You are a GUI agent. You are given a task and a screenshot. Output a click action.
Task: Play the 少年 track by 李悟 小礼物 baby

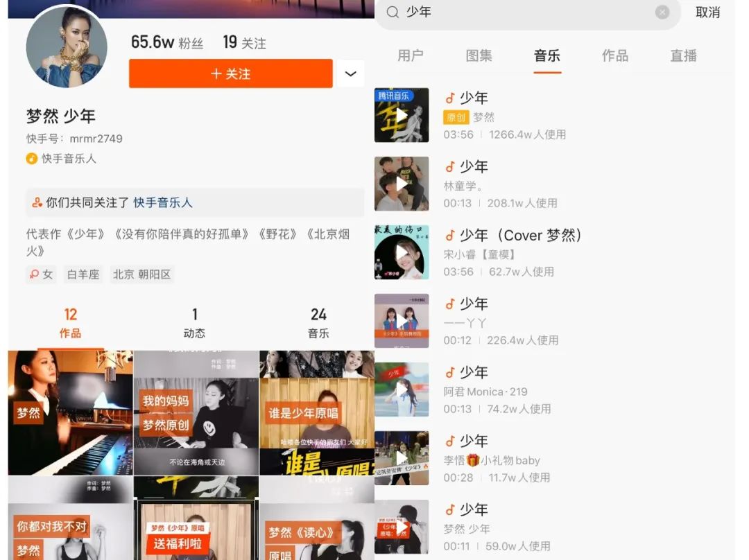point(402,458)
